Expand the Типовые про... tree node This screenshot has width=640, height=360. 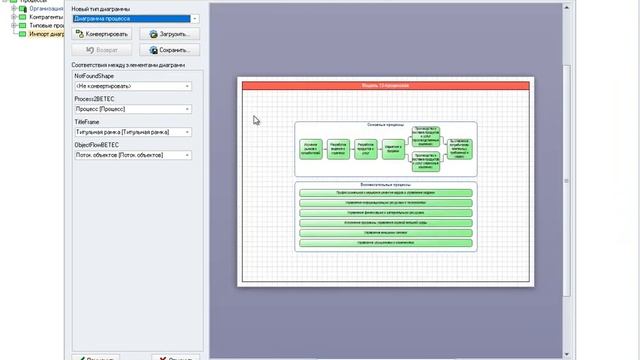14,25
